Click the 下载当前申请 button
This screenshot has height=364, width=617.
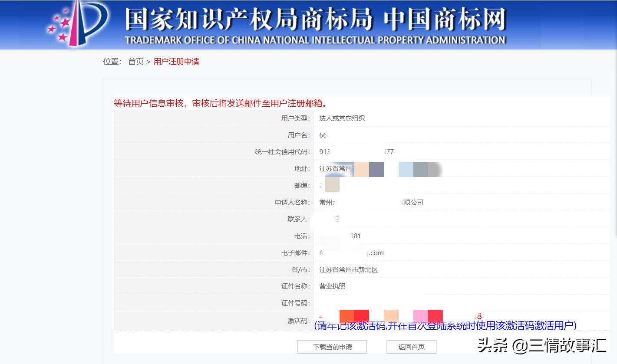332,347
